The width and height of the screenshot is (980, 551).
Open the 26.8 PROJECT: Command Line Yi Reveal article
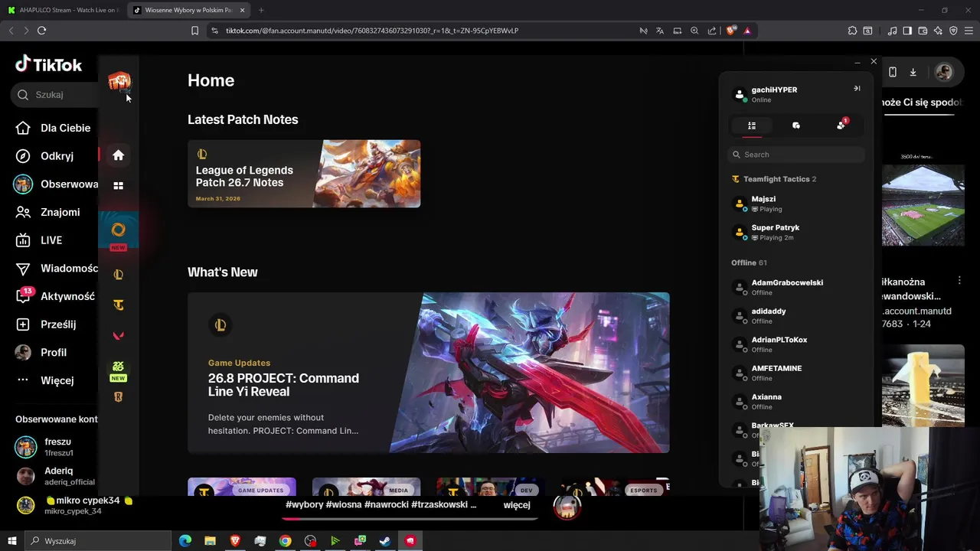tap(429, 373)
